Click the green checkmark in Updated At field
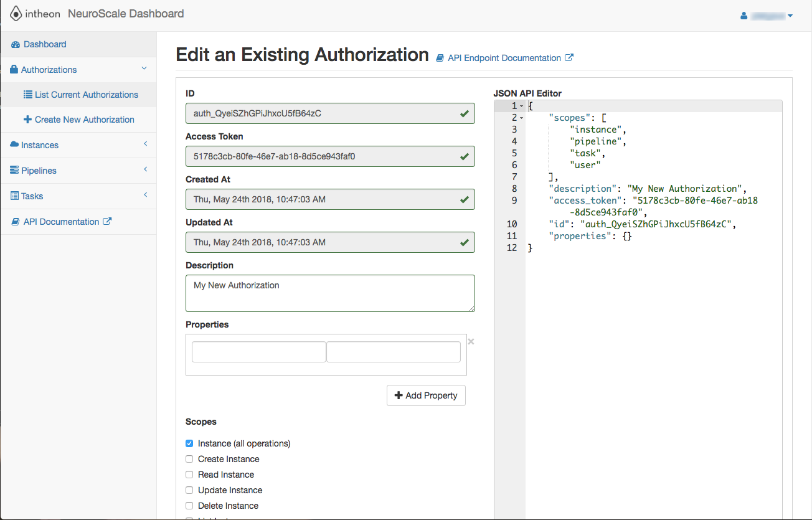 [464, 242]
